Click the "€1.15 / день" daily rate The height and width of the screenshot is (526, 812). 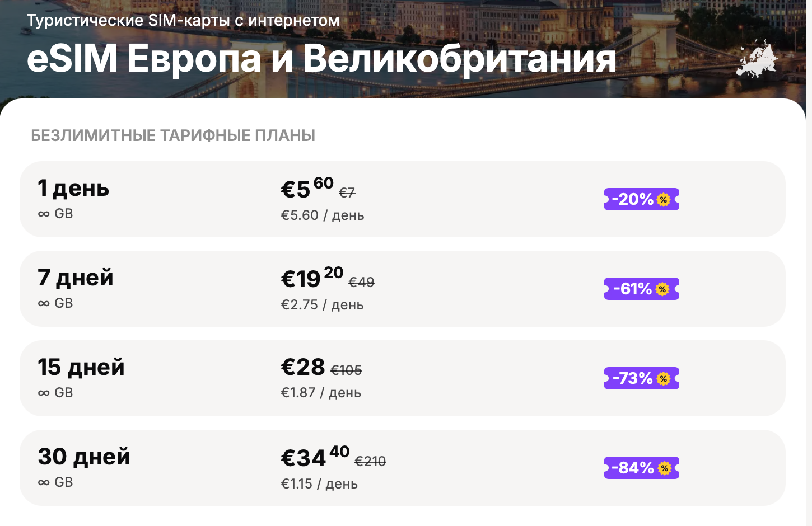tap(319, 483)
